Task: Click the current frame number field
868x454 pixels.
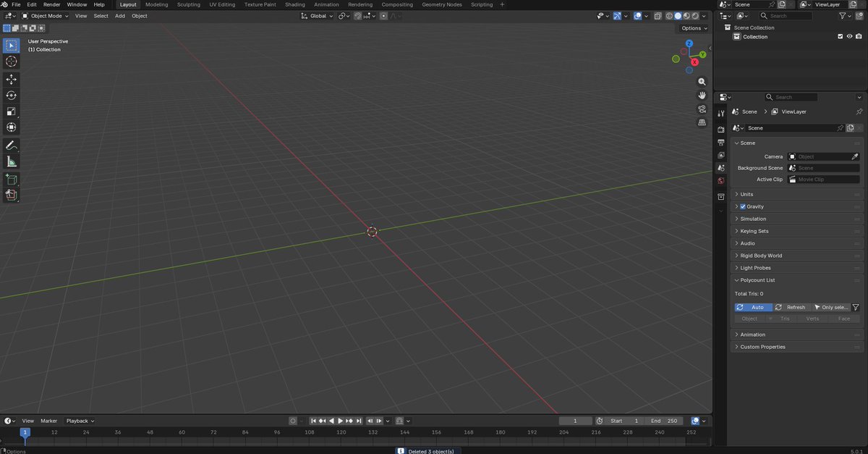Action: coord(576,421)
